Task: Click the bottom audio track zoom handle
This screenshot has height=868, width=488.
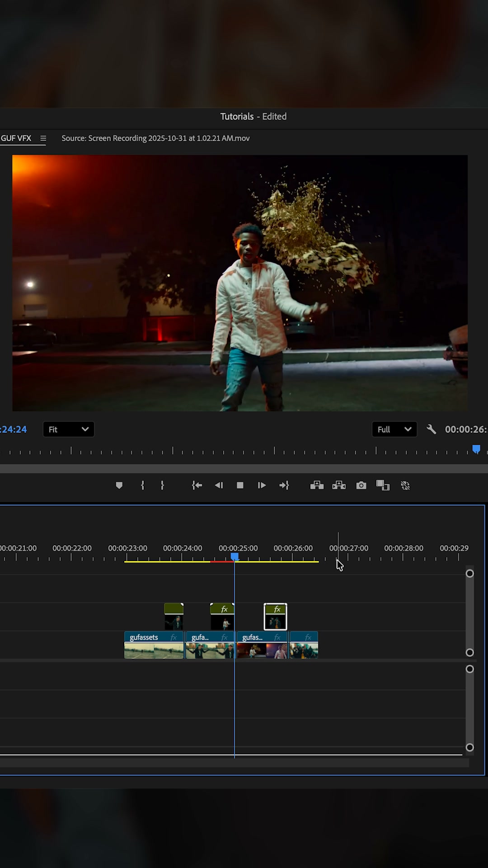Action: (x=470, y=748)
